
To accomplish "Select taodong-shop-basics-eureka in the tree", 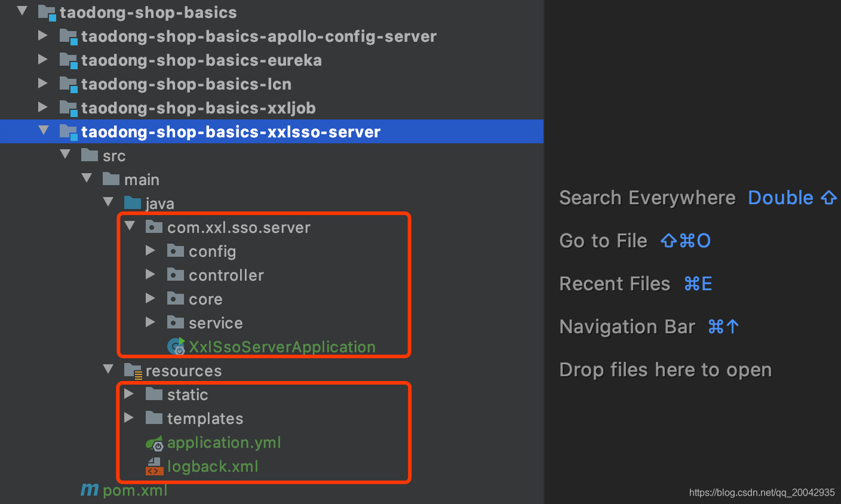I will (x=201, y=60).
